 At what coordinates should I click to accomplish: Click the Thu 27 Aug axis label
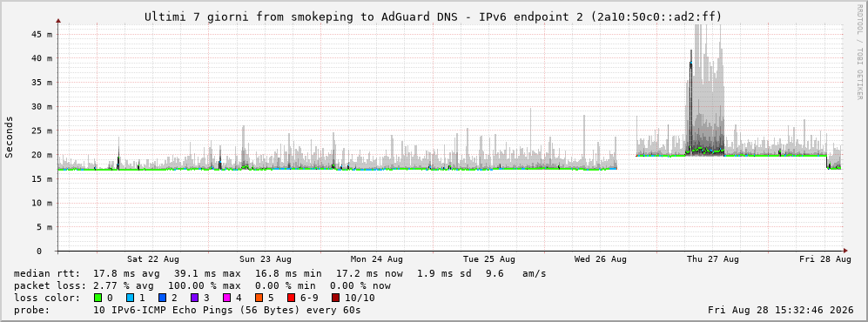click(x=713, y=259)
